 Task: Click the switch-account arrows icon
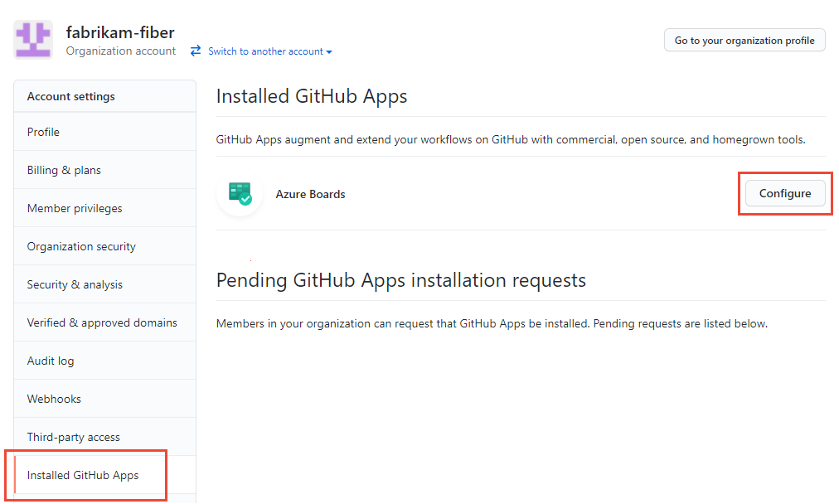(195, 51)
